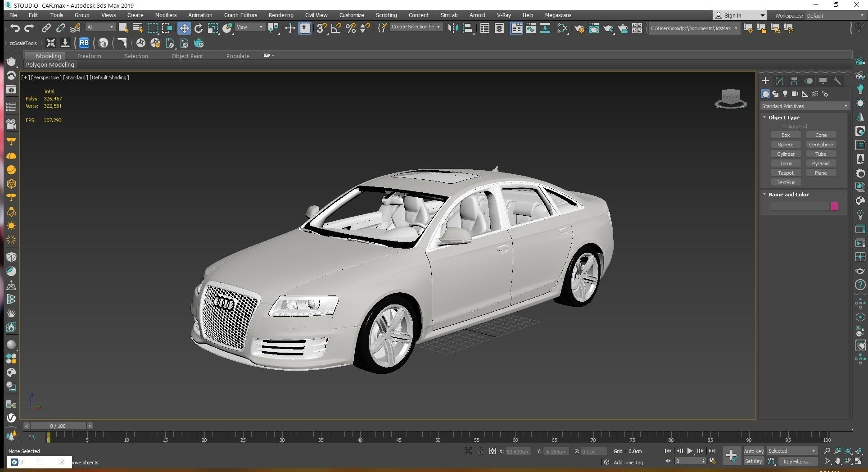The height and width of the screenshot is (472, 868).
Task: Click the Bind to Space Warp icon
Action: coord(75,28)
